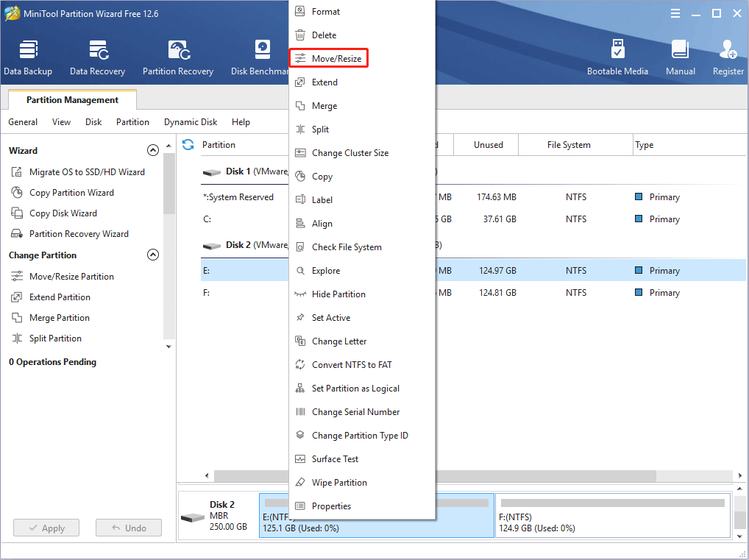Image resolution: width=749 pixels, height=560 pixels.
Task: Open the Disk menu
Action: tap(93, 122)
